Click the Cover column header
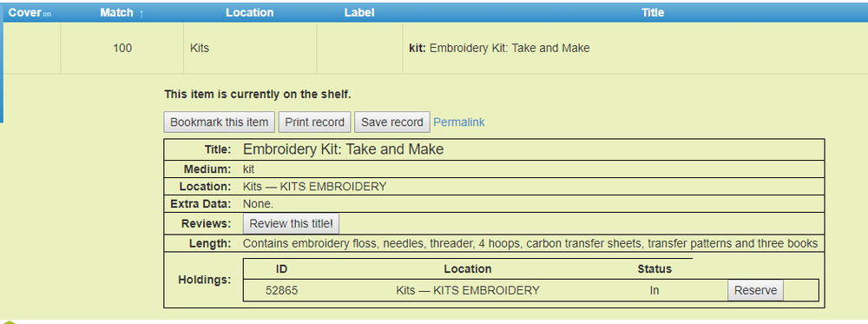 [25, 13]
